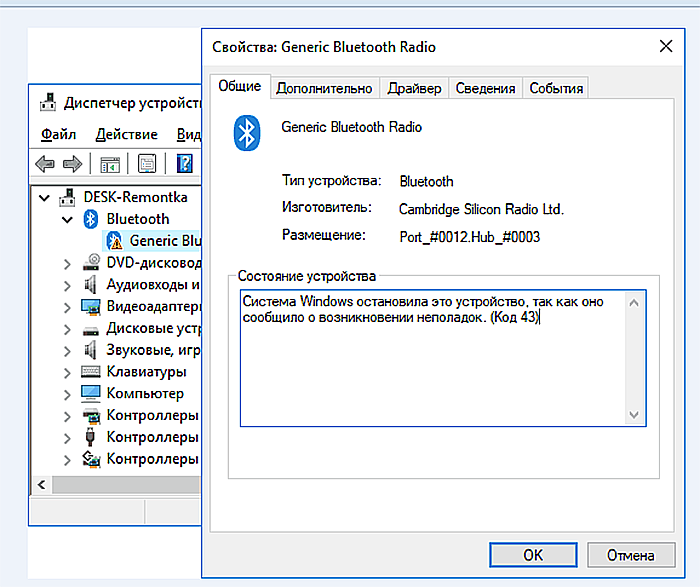This screenshot has height=587, width=700.
Task: Click the Cambridge Silicon Radio Ltd. text
Action: coord(481,209)
